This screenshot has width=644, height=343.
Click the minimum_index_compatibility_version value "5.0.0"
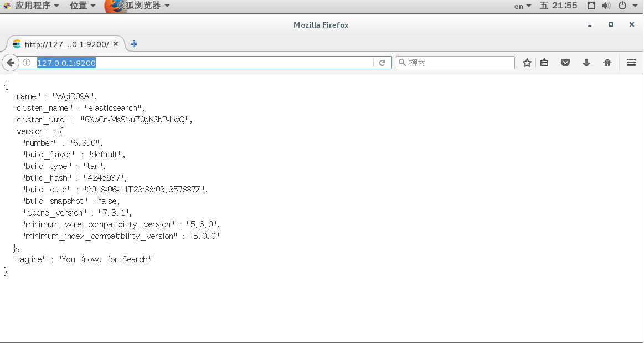(x=204, y=236)
